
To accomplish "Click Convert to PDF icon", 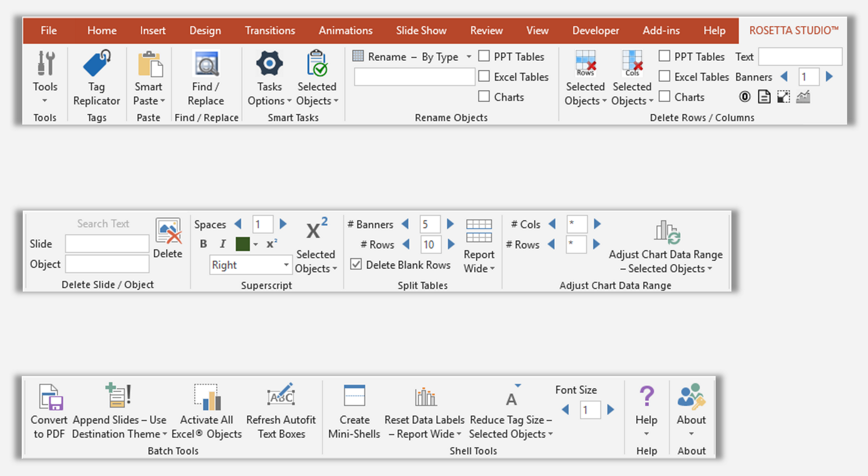I will click(50, 397).
